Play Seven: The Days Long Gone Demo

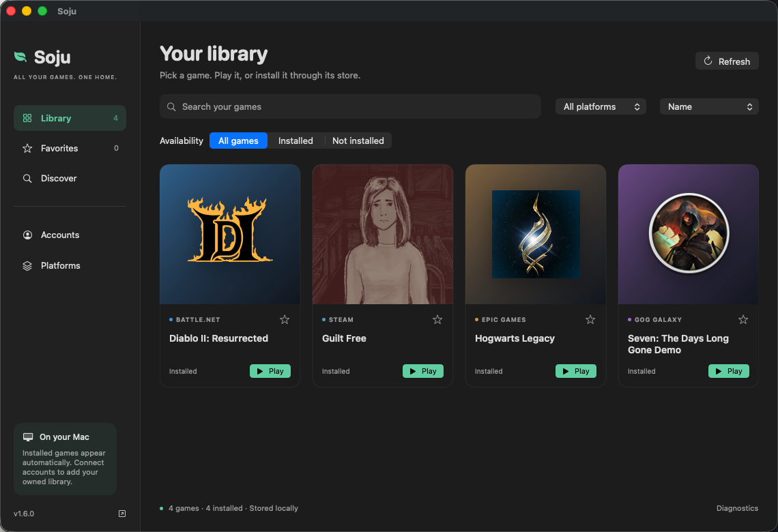(728, 371)
